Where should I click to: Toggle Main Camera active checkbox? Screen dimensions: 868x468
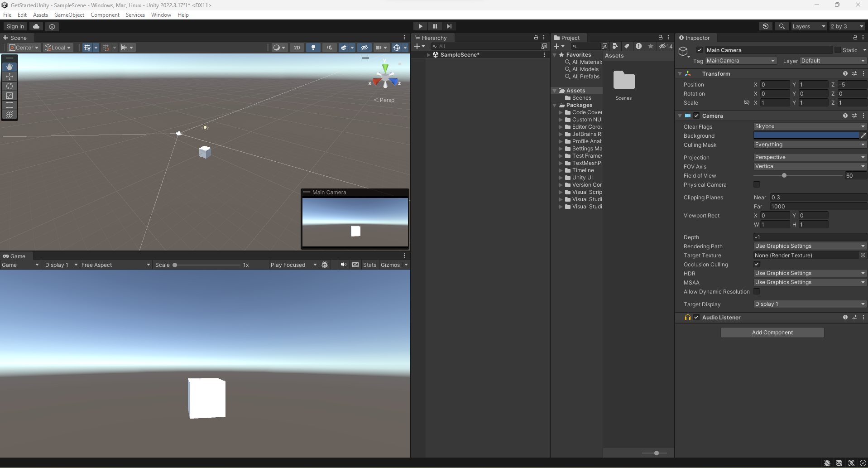(700, 50)
